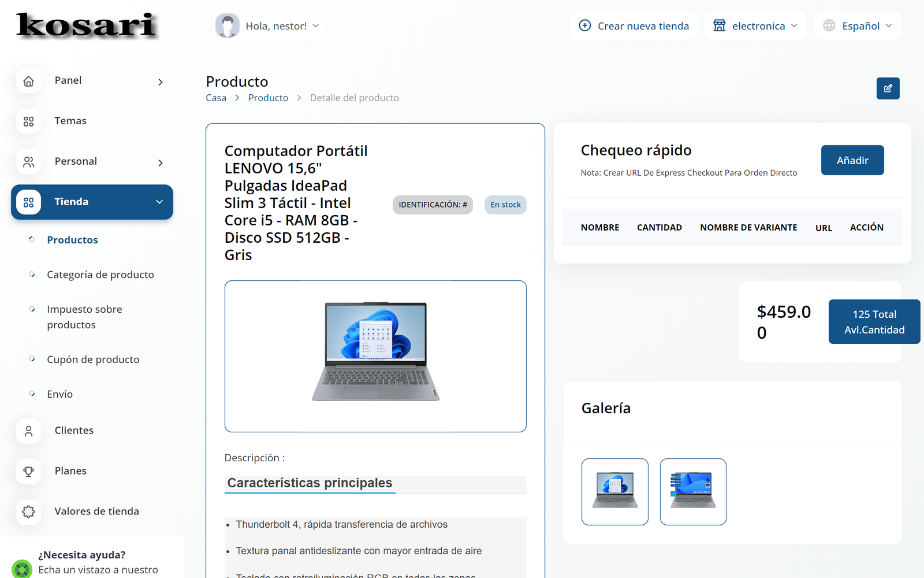Collapse the Tienda sidebar section
Image resolution: width=924 pixels, height=578 pixels.
tap(159, 202)
